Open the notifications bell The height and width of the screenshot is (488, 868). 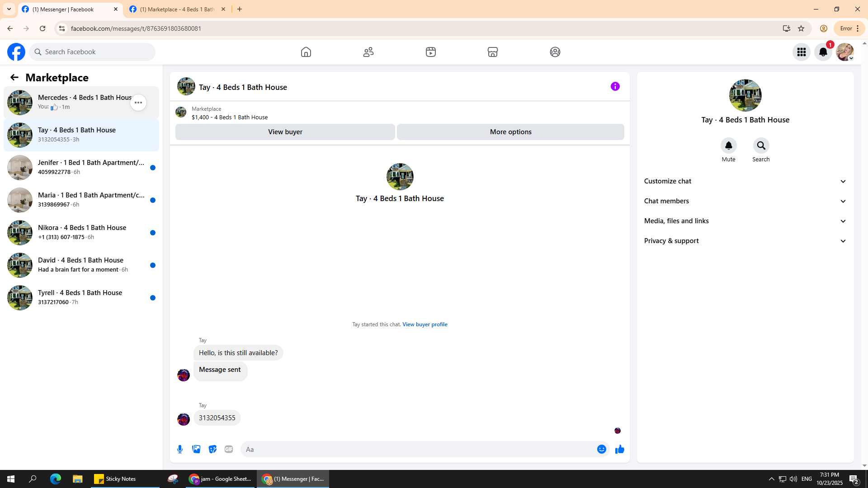point(823,52)
